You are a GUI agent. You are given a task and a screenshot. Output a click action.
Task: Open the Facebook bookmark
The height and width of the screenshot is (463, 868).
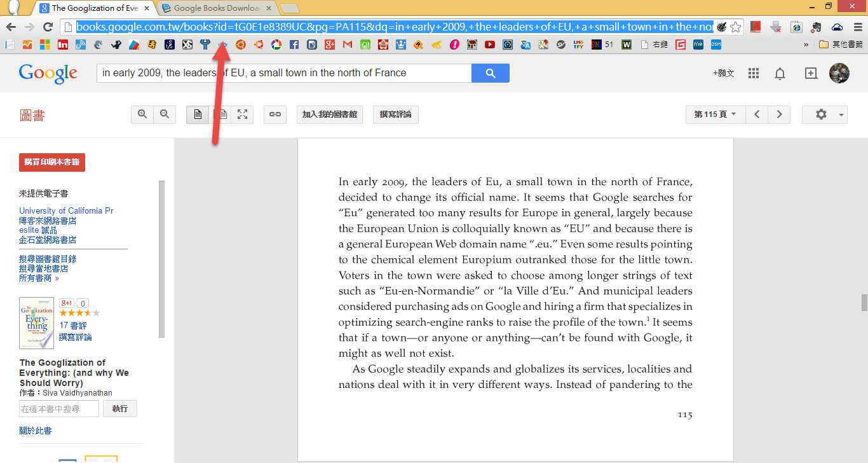click(x=294, y=45)
